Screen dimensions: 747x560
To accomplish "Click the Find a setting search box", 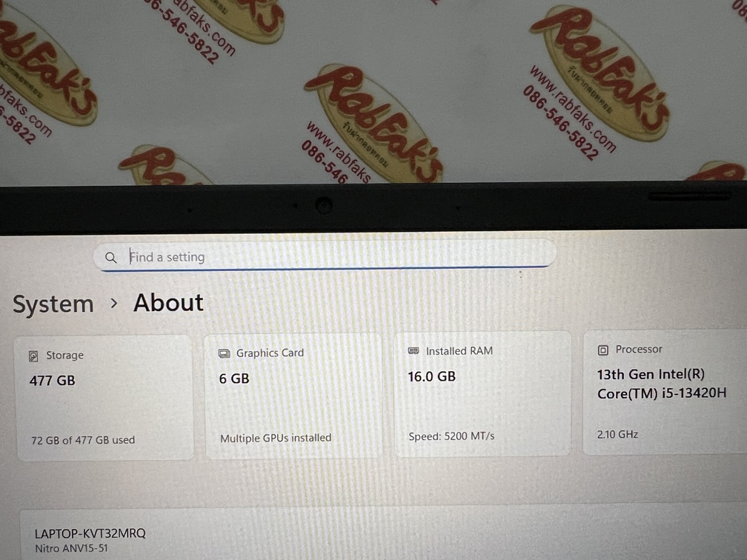I will [325, 256].
